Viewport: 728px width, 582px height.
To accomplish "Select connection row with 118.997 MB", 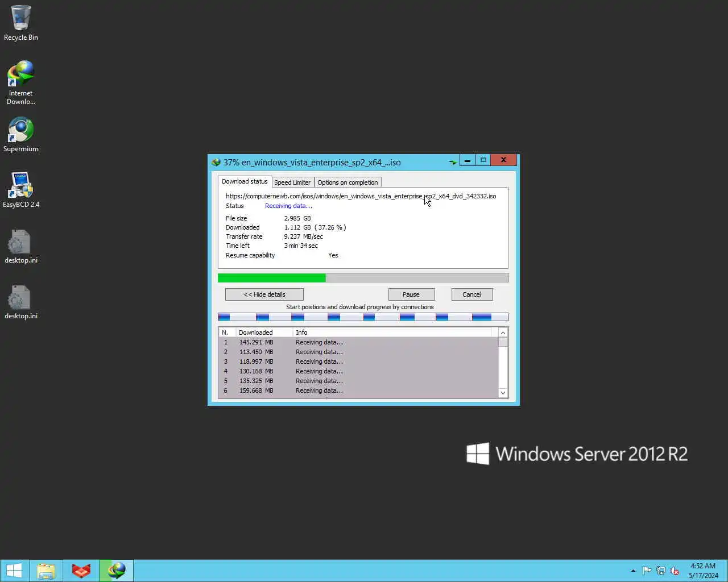I will coord(358,361).
